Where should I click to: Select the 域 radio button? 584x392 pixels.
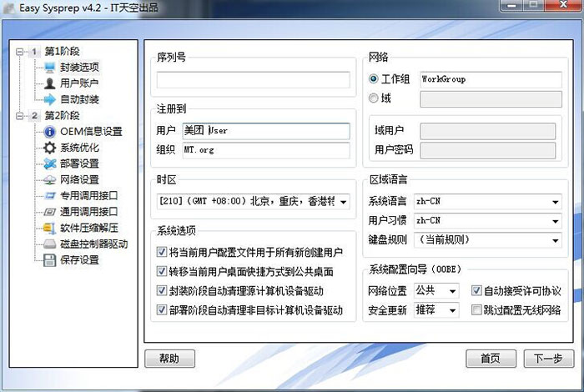(x=373, y=98)
